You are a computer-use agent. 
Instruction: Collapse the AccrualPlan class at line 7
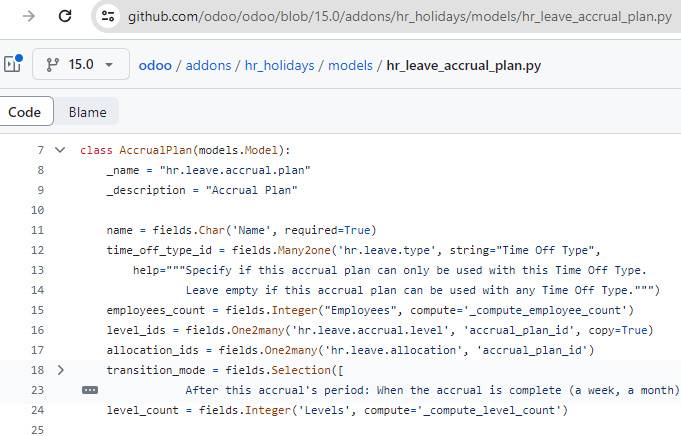(60, 150)
